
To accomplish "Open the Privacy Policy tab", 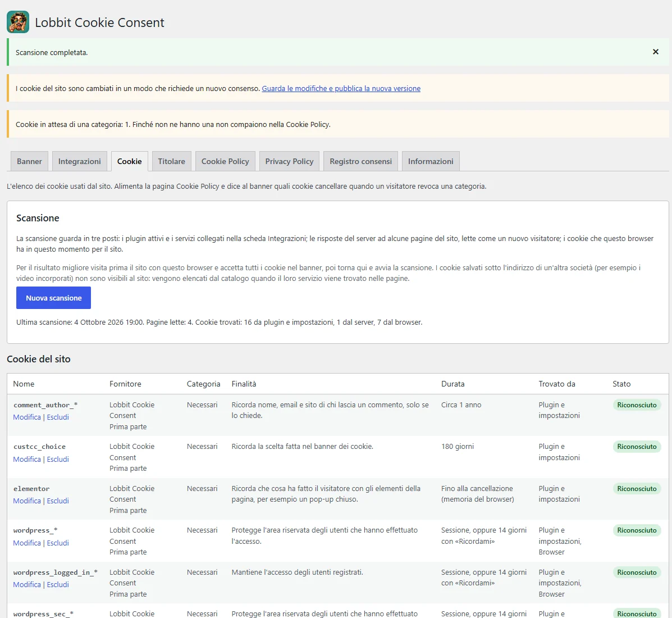I will pos(289,161).
